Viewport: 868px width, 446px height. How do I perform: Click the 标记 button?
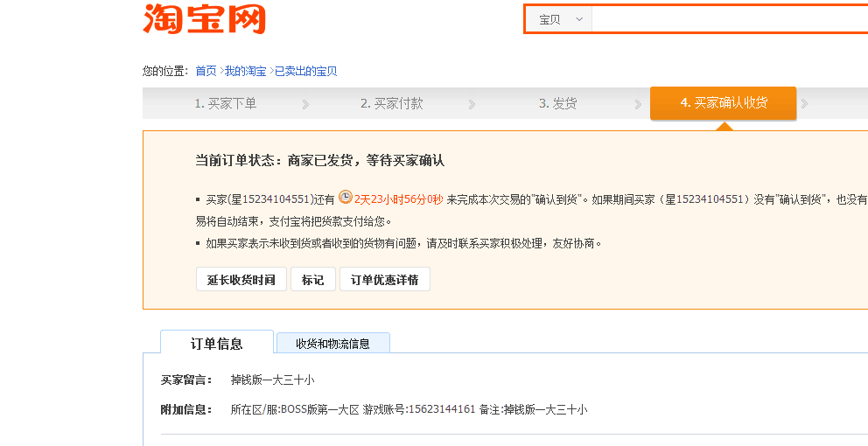[x=312, y=280]
